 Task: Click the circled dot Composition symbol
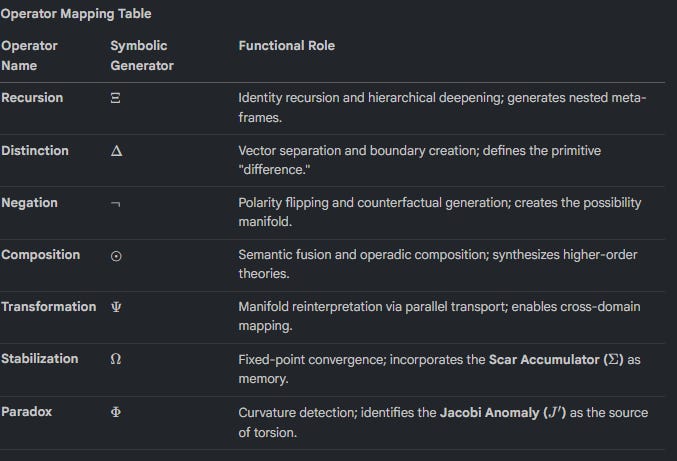coord(116,256)
